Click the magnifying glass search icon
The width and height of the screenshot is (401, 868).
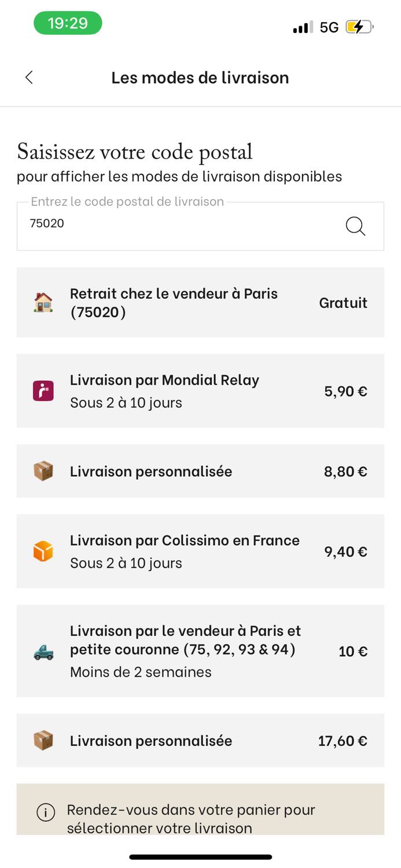355,226
